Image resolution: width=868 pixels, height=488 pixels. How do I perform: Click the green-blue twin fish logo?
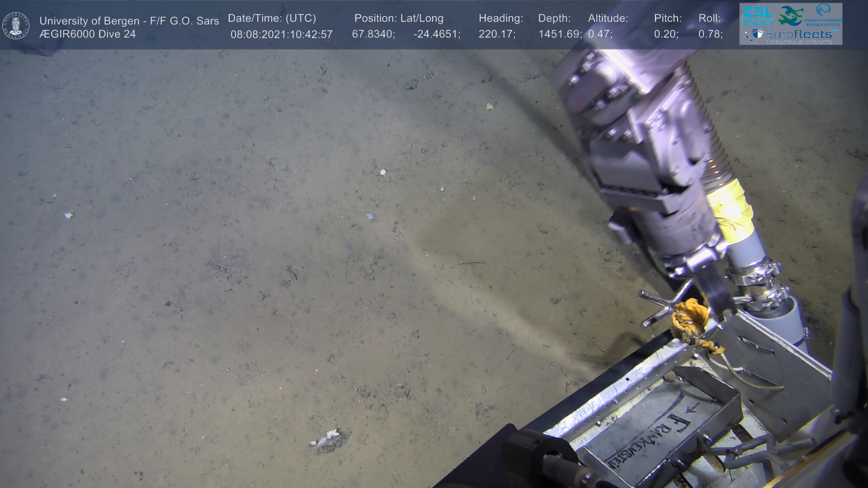[791, 15]
